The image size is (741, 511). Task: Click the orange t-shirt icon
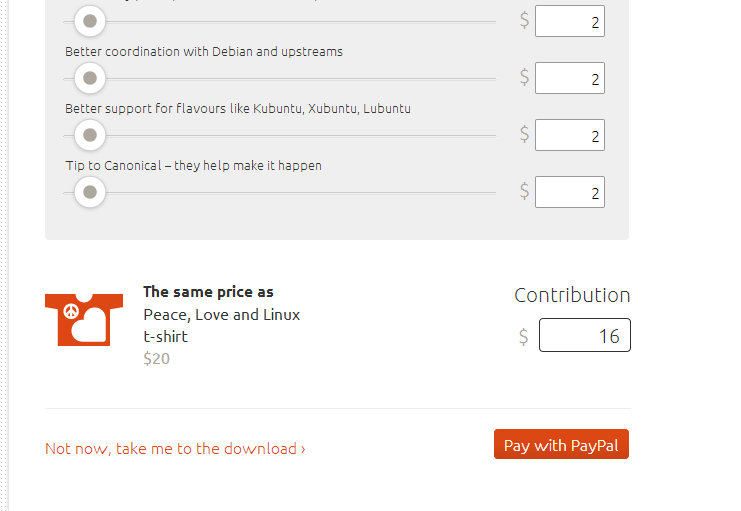point(84,320)
